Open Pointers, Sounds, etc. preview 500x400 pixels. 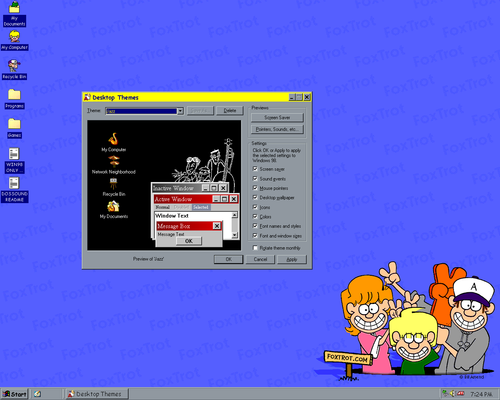[x=277, y=129]
